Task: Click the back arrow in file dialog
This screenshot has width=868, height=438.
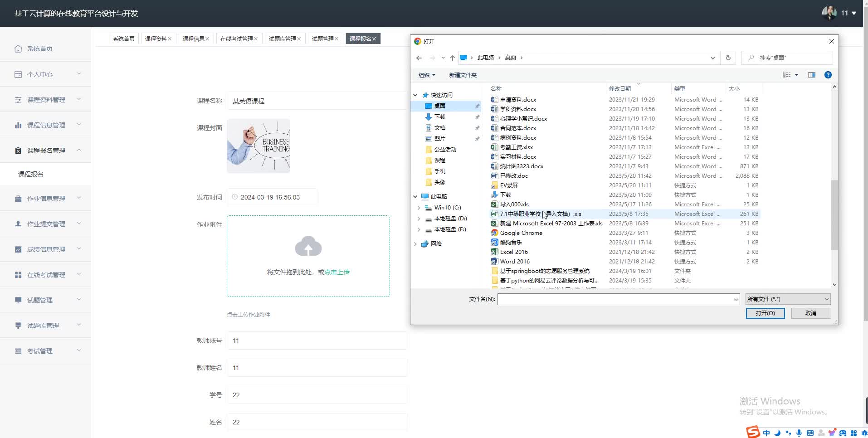Action: 419,58
